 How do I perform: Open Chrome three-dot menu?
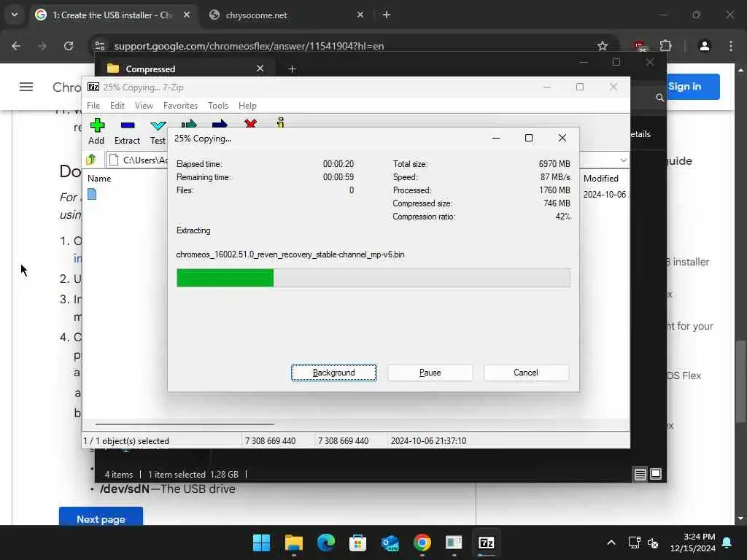(731, 46)
